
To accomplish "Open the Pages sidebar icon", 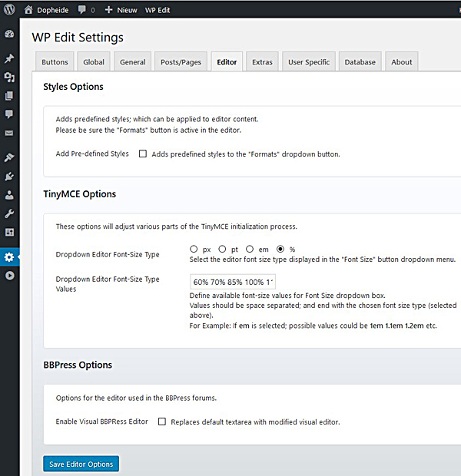I will point(9,96).
